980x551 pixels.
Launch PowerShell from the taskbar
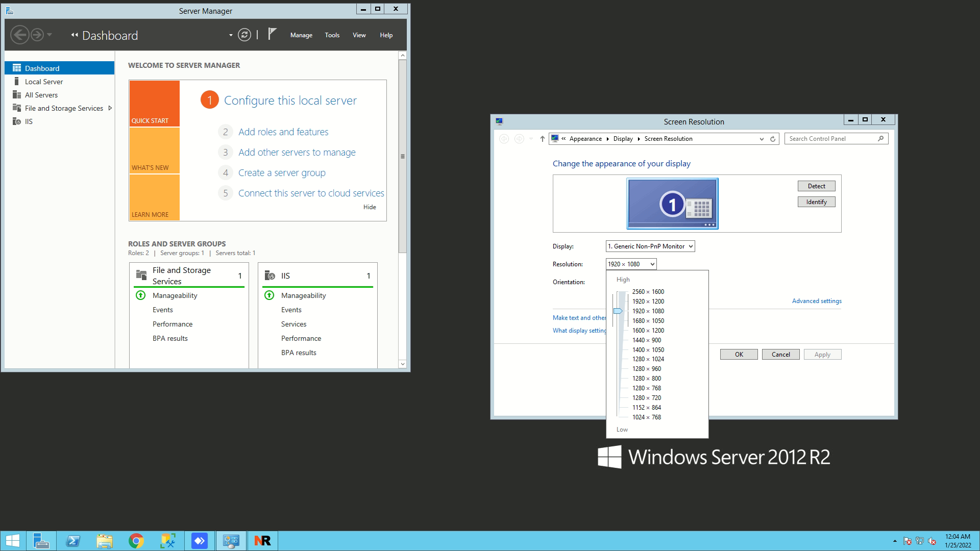tap(73, 541)
